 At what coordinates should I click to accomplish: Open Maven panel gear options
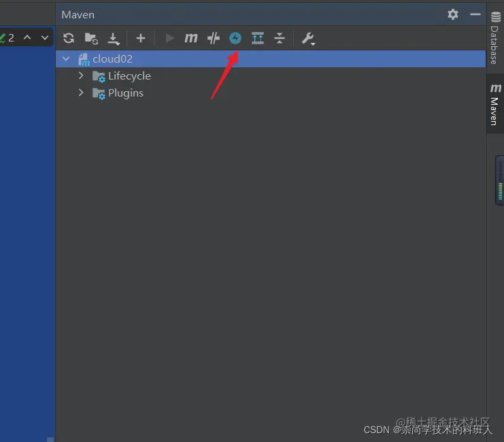[453, 14]
